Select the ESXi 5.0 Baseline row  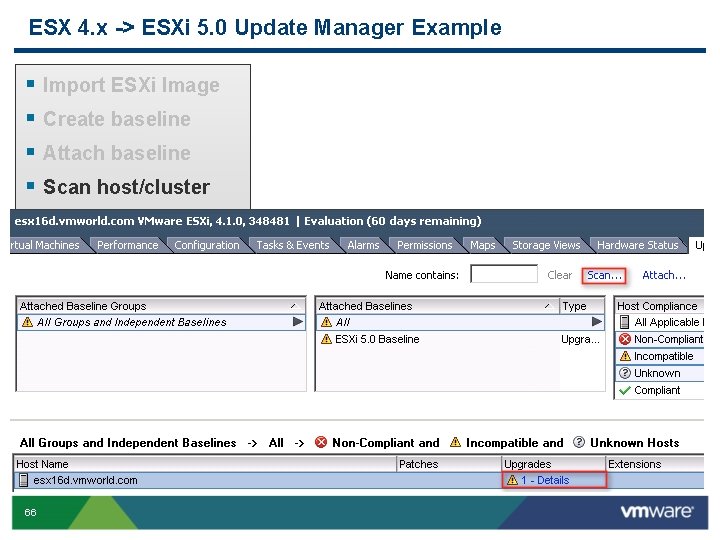click(x=460, y=339)
